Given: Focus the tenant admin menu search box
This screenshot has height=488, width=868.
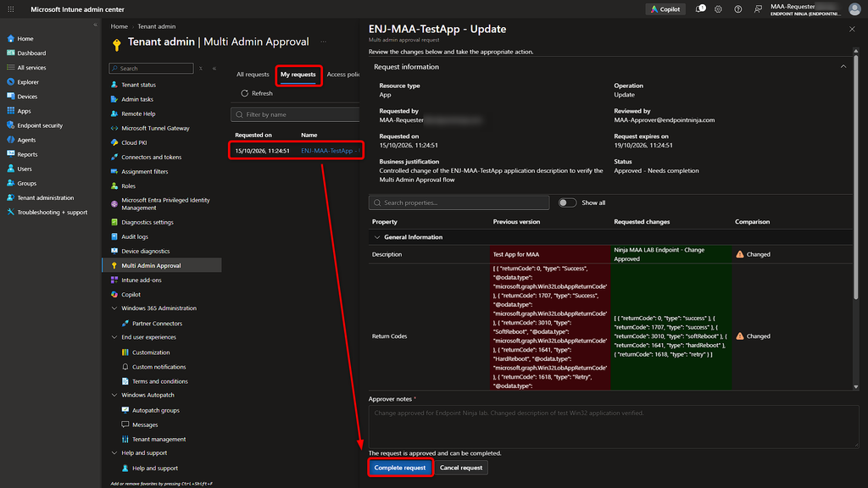Looking at the screenshot, I should (151, 68).
